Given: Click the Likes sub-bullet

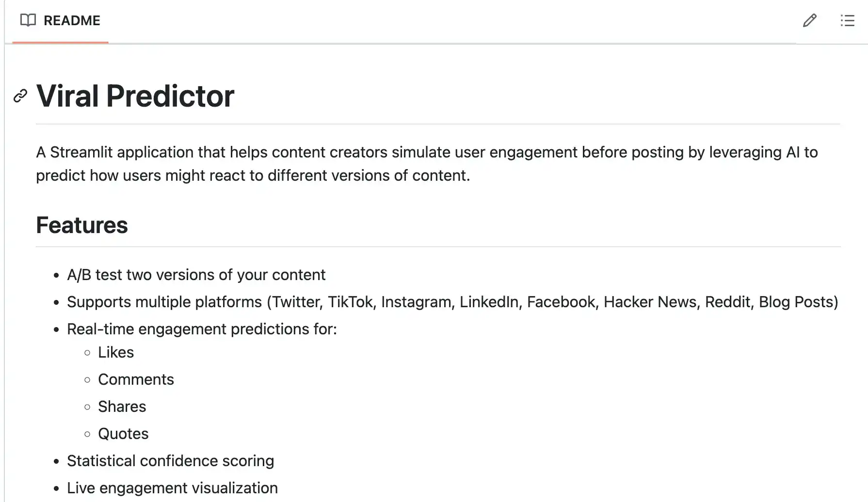Looking at the screenshot, I should point(116,352).
